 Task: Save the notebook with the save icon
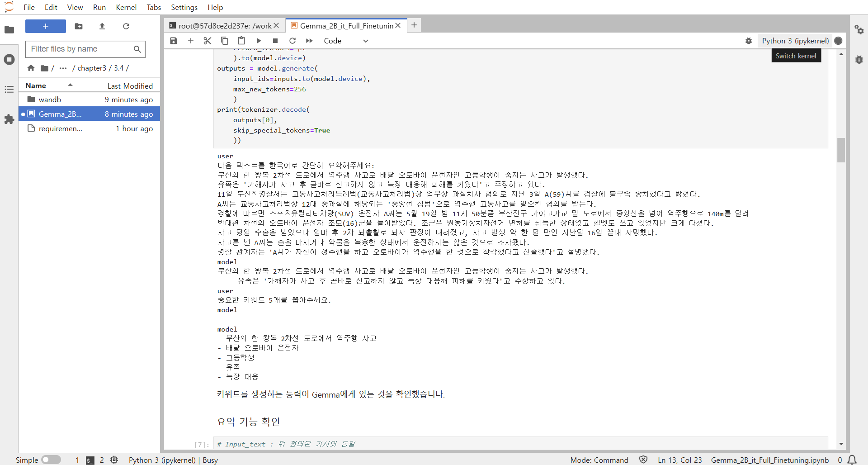(174, 41)
